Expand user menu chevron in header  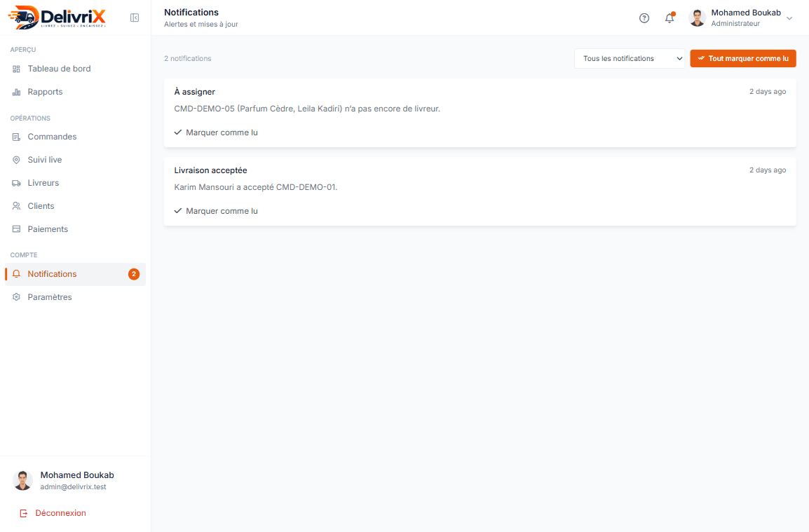789,18
